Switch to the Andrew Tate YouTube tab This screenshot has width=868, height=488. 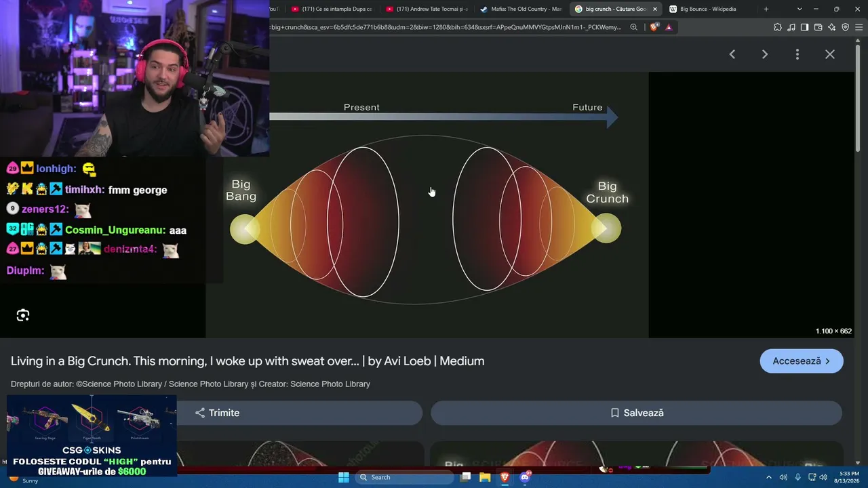pos(427,9)
